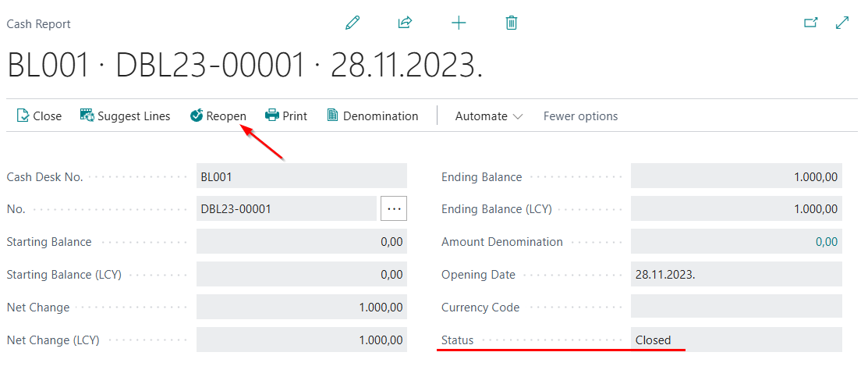This screenshot has height=377, width=868.
Task: Click the pencil Edit icon
Action: tap(352, 23)
